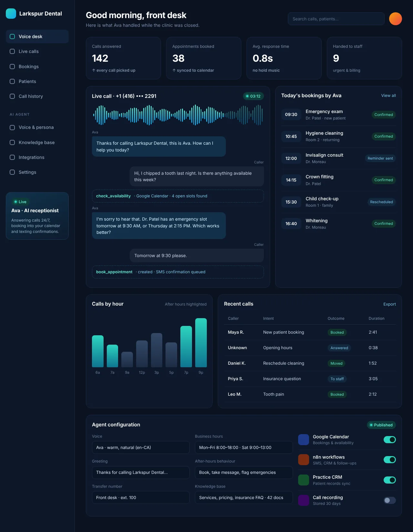Viewport: 413px width, 532px height.
Task: Click the Practice CRM integration icon
Action: click(304, 480)
